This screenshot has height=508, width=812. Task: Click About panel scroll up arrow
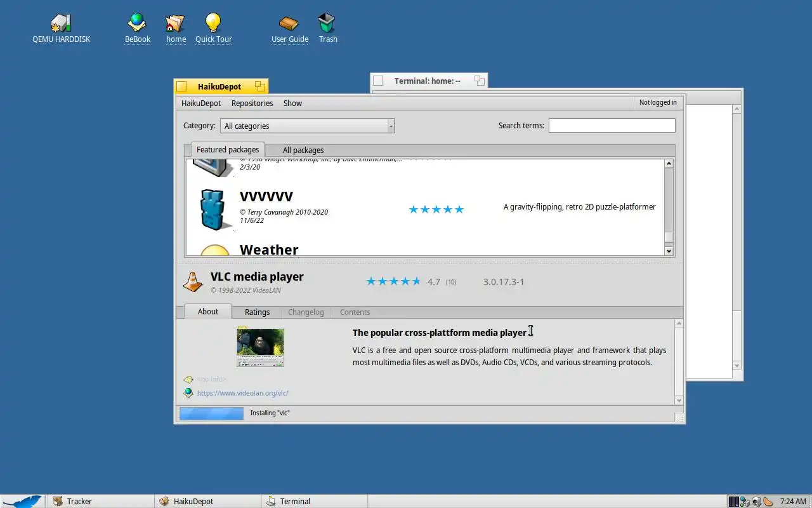point(679,324)
